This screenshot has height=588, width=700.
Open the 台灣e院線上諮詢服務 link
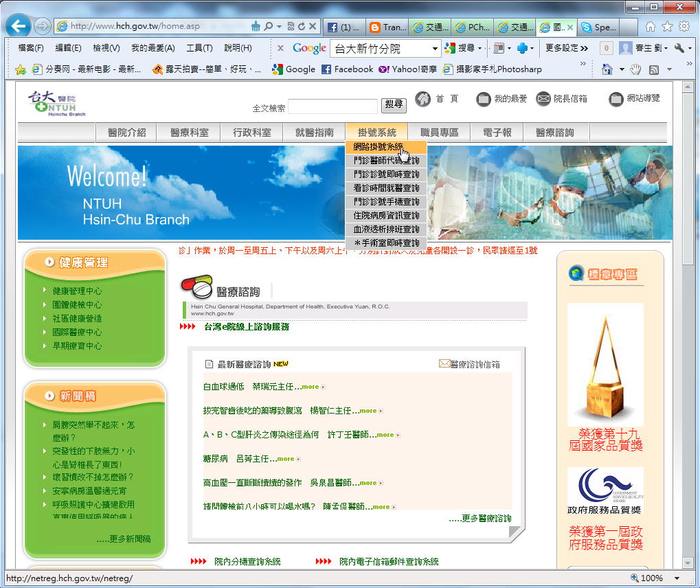[247, 327]
